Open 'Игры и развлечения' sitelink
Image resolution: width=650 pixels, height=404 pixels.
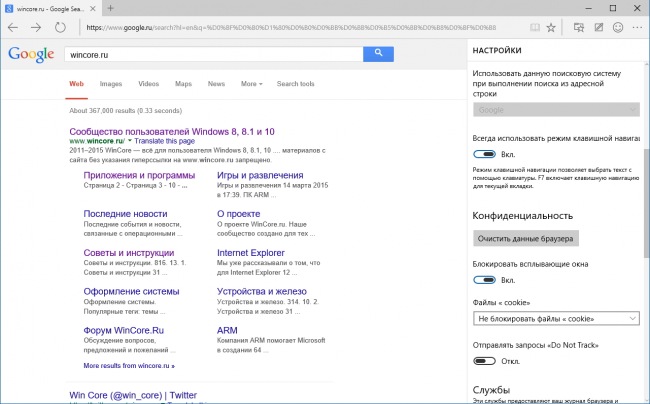(260, 175)
